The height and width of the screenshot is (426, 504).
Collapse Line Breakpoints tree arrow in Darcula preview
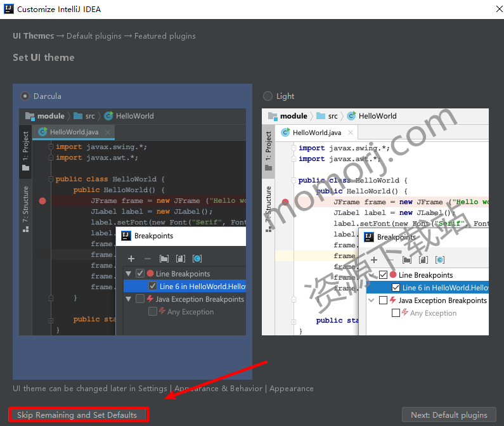coord(129,274)
